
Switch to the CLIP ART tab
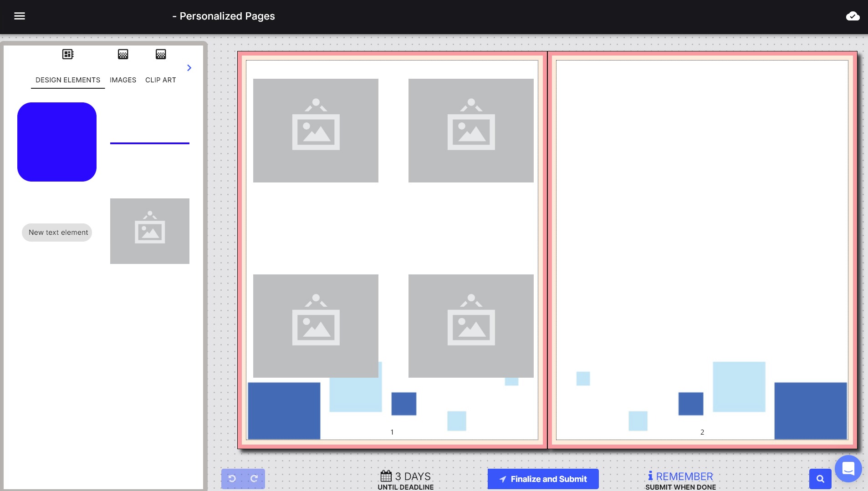(161, 80)
